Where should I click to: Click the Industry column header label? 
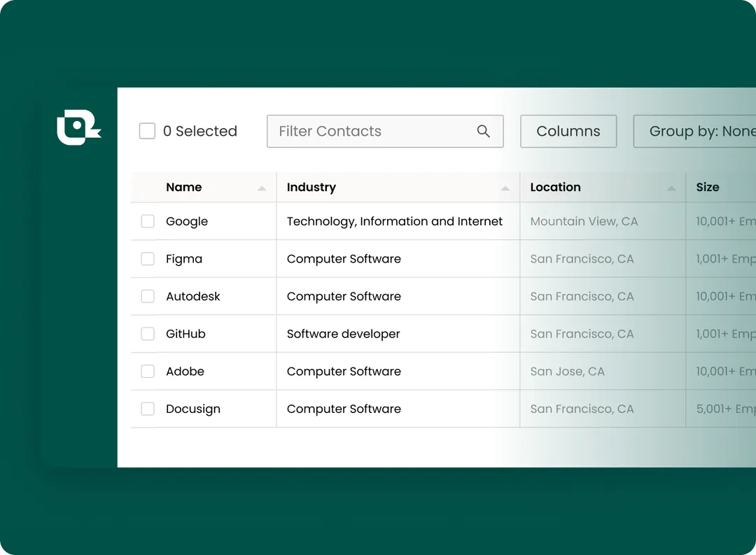(x=311, y=188)
